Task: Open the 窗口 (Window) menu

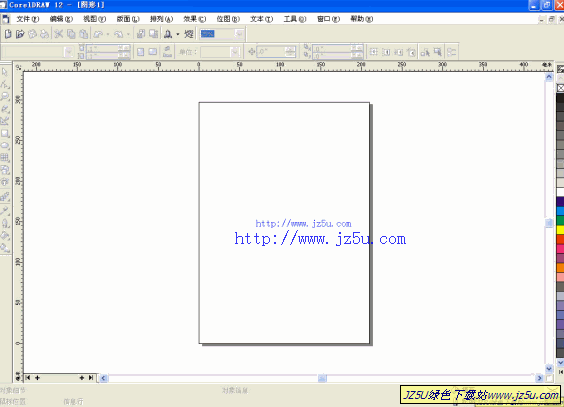Action: click(328, 19)
